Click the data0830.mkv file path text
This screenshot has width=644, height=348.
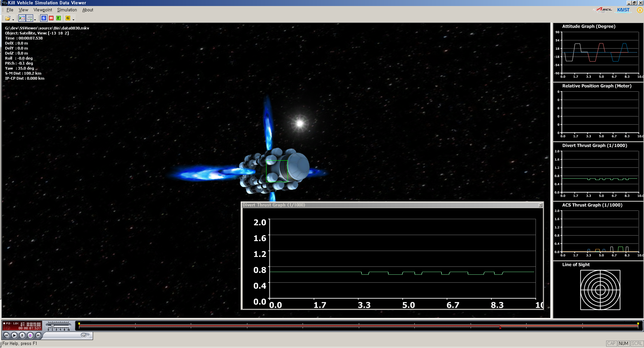(x=47, y=28)
